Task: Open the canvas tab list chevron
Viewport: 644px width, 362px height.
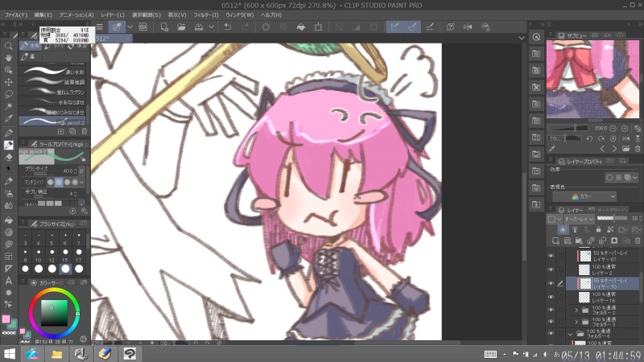Action: pos(522,38)
